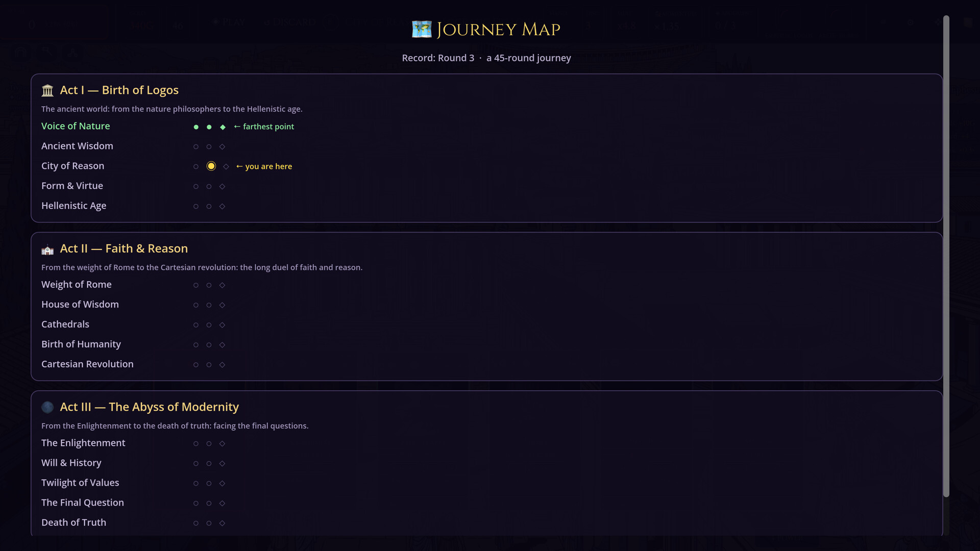980x551 pixels.
Task: Click the diamond marker in The Final Question row
Action: click(x=222, y=504)
